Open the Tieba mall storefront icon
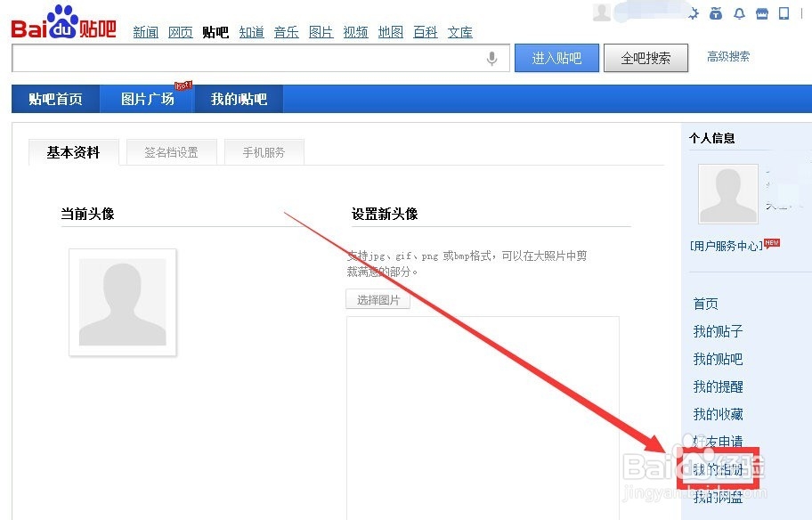Viewport: 812px width, 520px height. click(x=762, y=13)
